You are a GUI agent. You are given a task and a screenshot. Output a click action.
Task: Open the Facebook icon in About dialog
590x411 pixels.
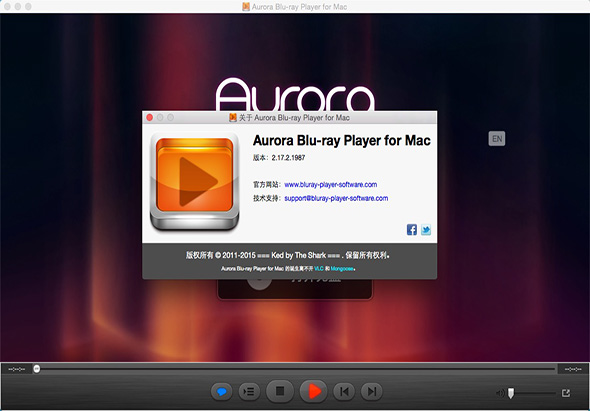tap(412, 230)
